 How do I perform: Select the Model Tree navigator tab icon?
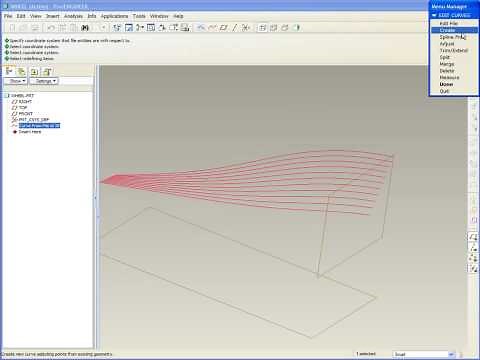[x=9, y=71]
